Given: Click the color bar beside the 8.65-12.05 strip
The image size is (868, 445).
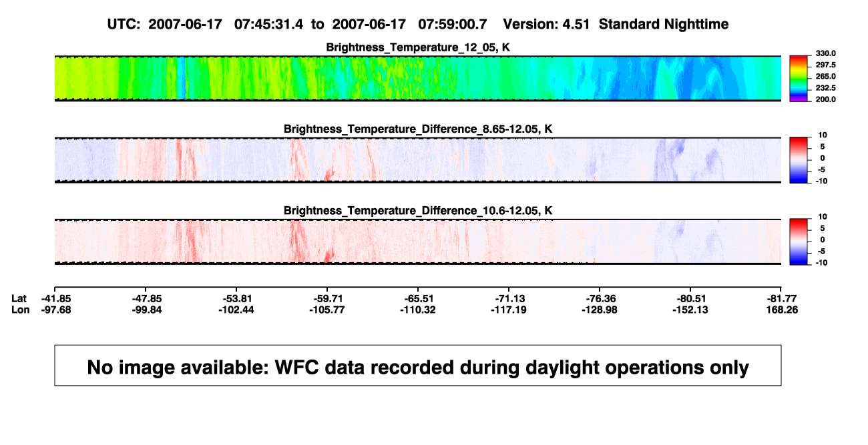Looking at the screenshot, I should pos(799,160).
